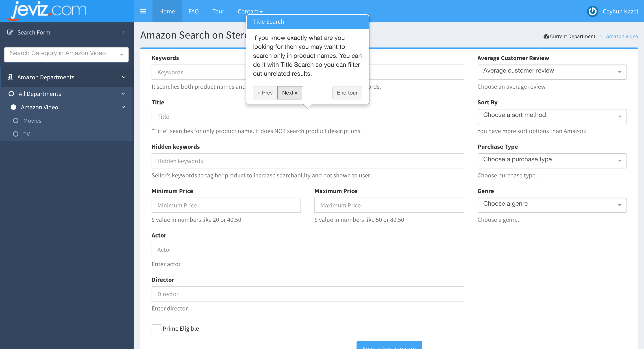The image size is (644, 349).
Task: Open Search Category in Amazon Video dropdown
Action: click(66, 54)
